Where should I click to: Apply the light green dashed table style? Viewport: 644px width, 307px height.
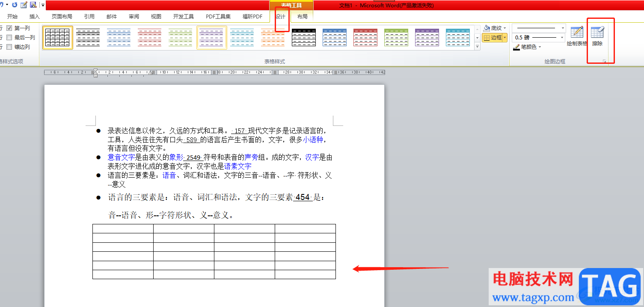click(x=181, y=38)
